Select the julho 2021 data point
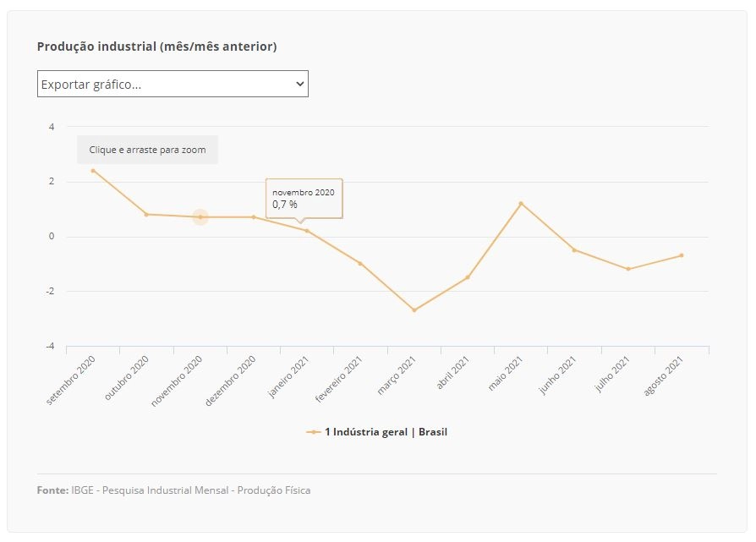Screen dimensions: 756x542 [628, 269]
